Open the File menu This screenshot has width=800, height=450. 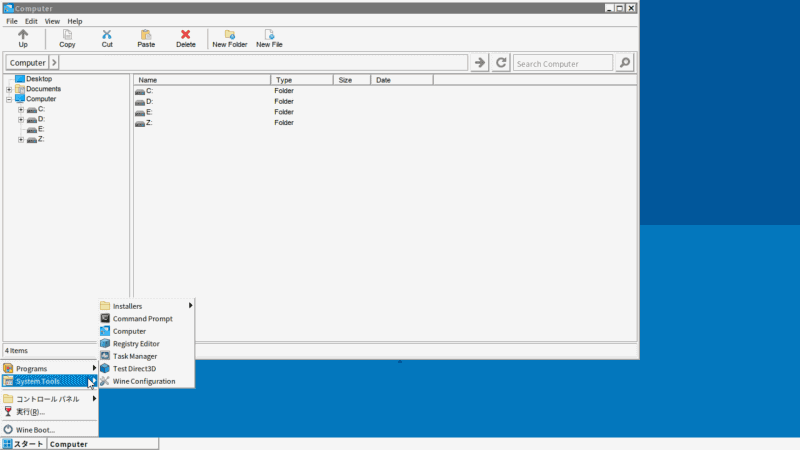[x=12, y=21]
